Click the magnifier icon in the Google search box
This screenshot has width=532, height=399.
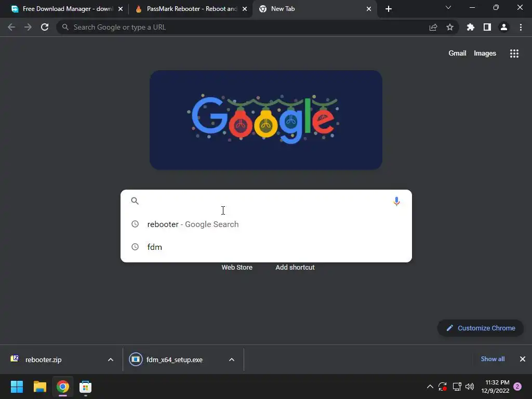point(135,201)
